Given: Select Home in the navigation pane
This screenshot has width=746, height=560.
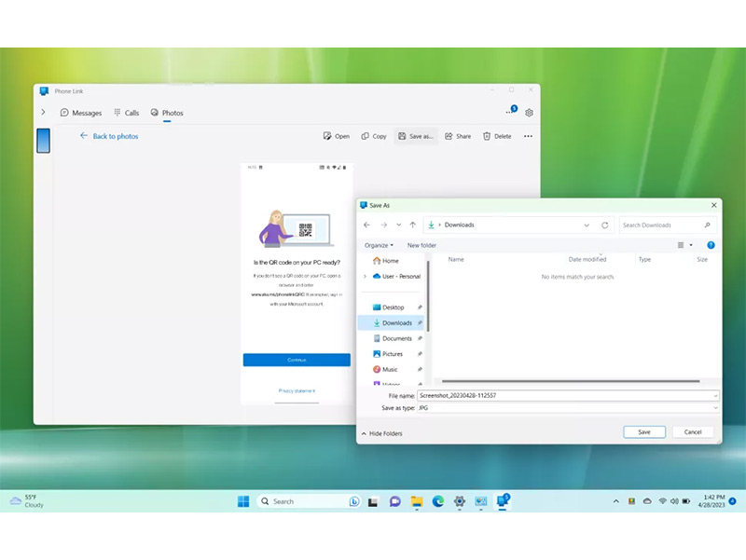Looking at the screenshot, I should [386, 261].
